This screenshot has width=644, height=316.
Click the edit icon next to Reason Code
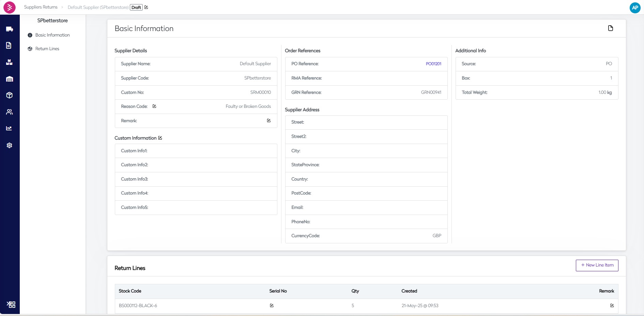154,106
